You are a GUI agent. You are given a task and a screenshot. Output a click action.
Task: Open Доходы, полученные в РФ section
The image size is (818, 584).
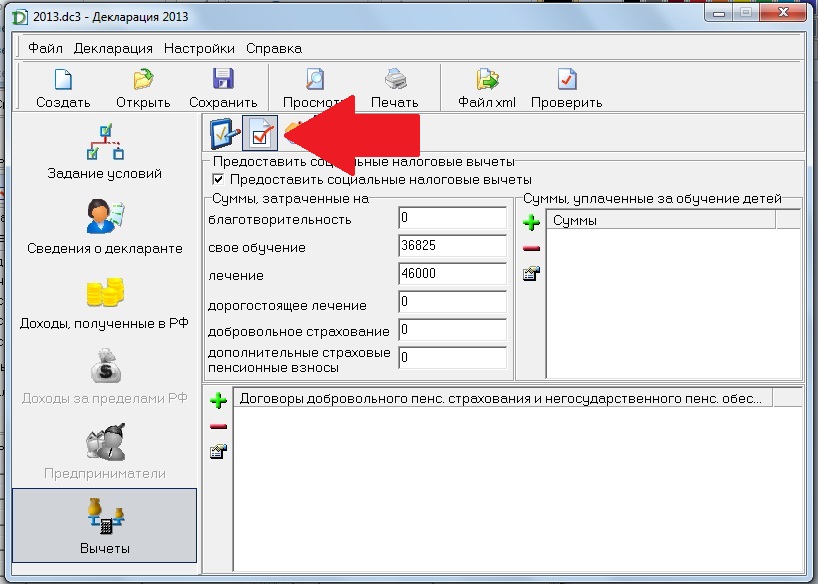105,302
